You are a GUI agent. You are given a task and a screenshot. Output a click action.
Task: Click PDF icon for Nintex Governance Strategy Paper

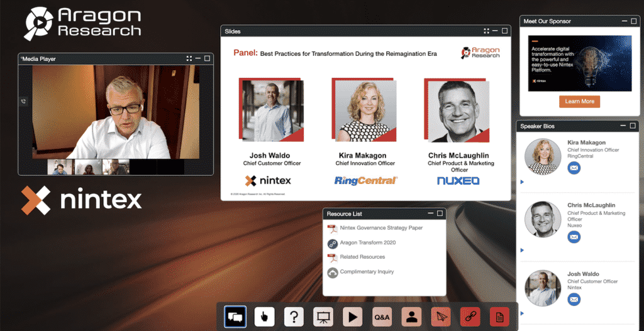click(x=332, y=229)
